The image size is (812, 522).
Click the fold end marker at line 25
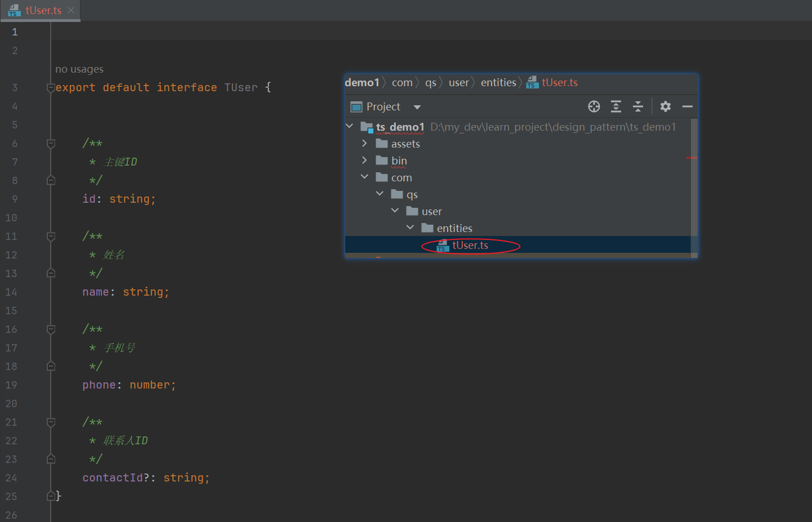(x=51, y=496)
